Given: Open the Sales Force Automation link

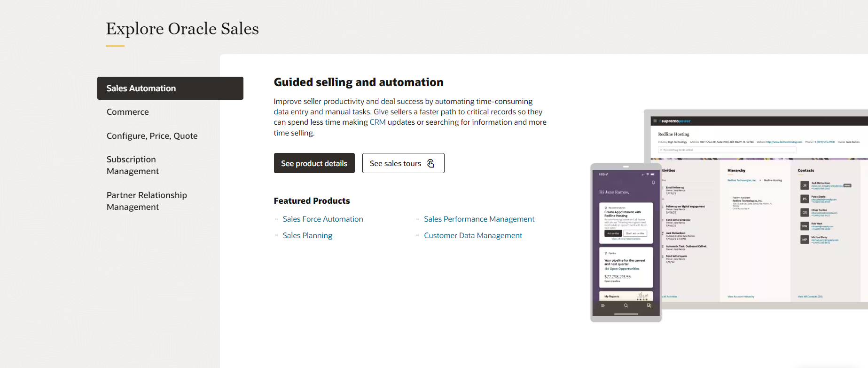Looking at the screenshot, I should (x=323, y=219).
